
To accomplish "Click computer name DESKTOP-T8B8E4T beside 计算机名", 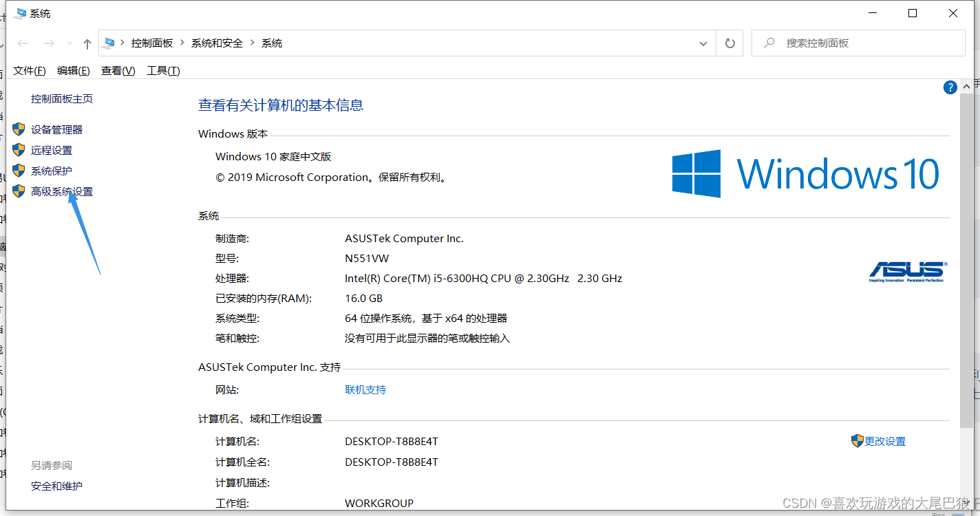I will tap(392, 441).
